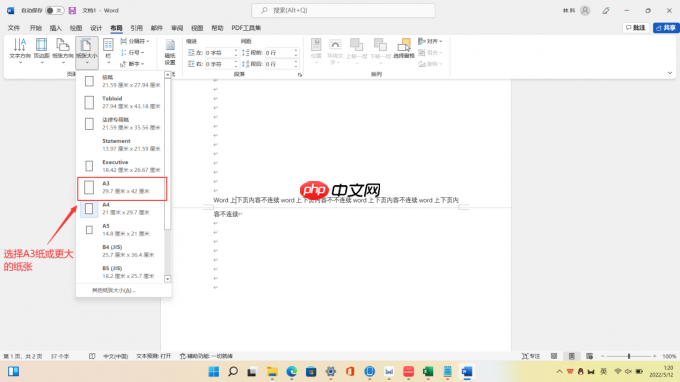The image size is (680, 382).
Task: Expand the 组合 group dropdown
Action: click(430, 52)
